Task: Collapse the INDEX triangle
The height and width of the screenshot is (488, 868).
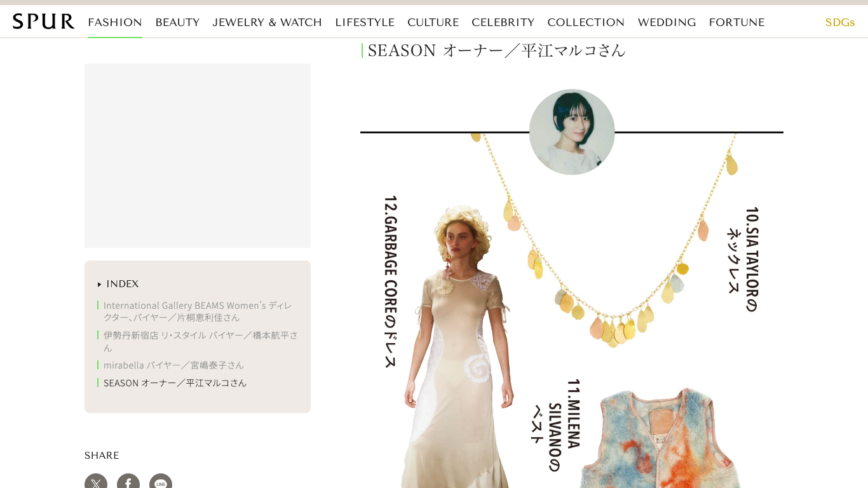Action: [99, 285]
